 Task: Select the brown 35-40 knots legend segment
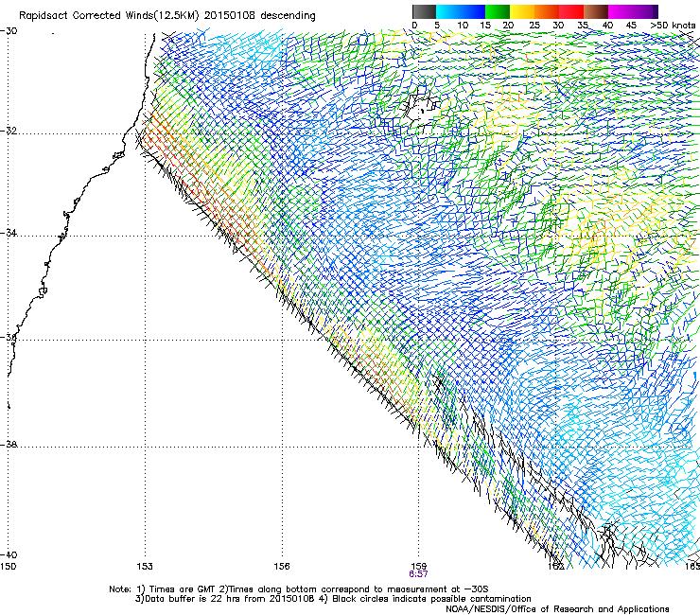click(x=596, y=11)
